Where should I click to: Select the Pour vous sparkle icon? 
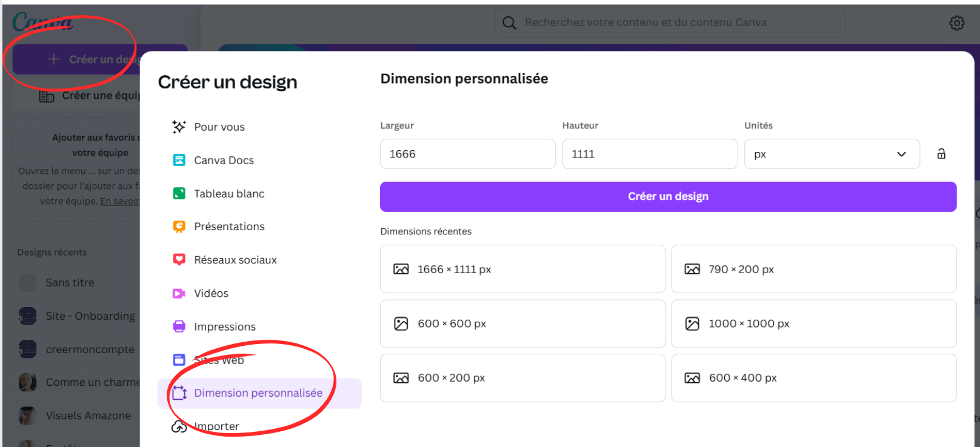tap(179, 127)
